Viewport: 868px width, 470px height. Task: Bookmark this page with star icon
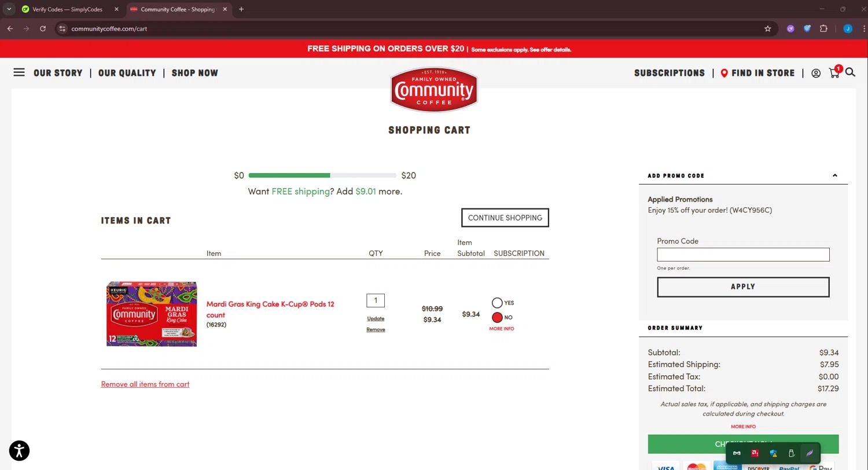[768, 28]
